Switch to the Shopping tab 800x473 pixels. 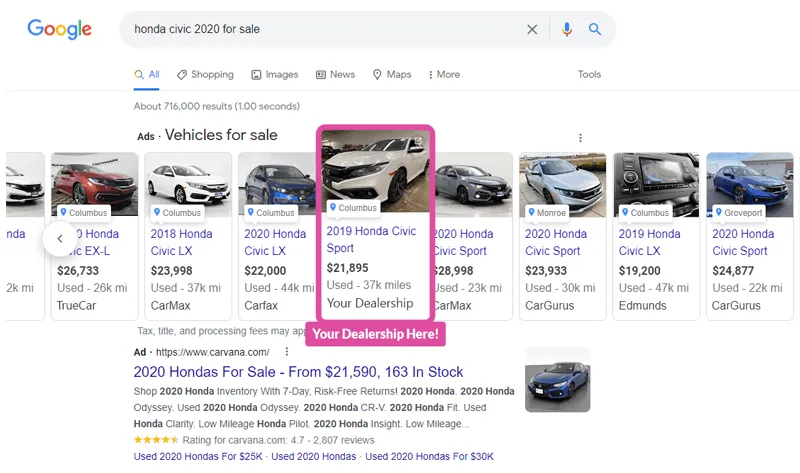coord(205,74)
